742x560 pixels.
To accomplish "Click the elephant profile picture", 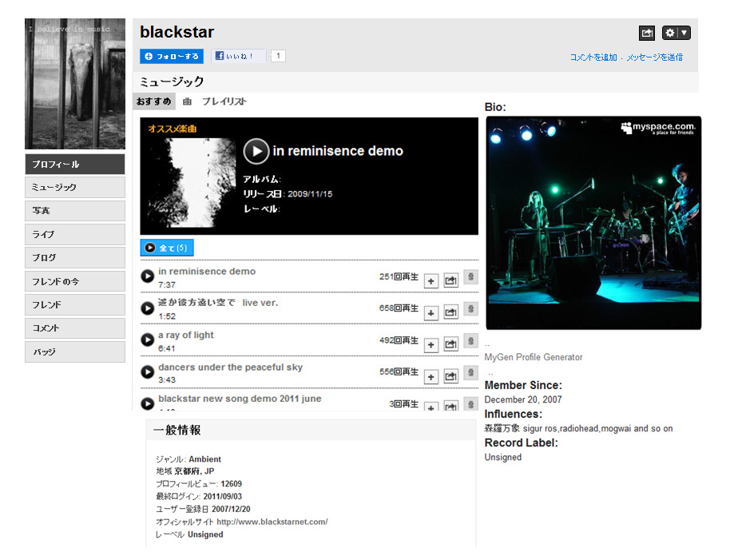I will 75,84.
